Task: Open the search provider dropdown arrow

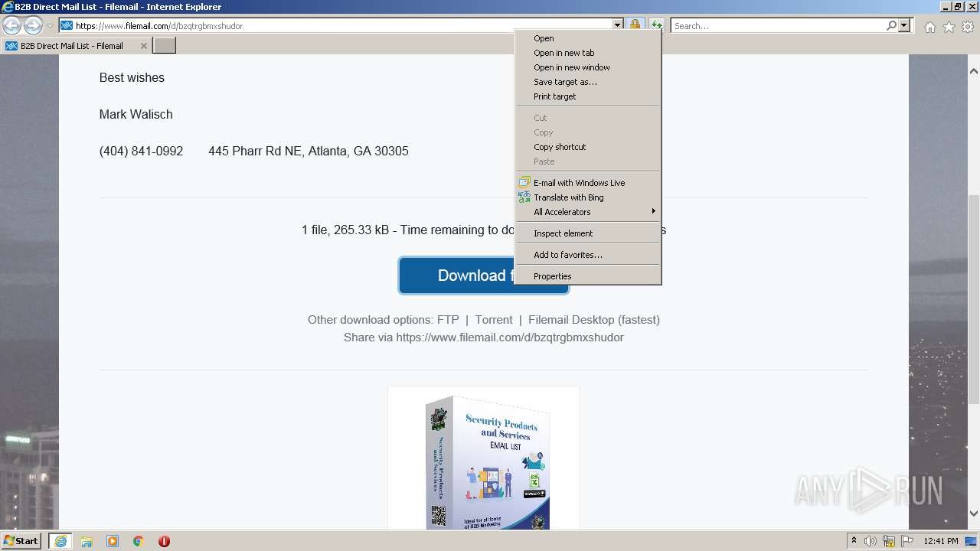Action: point(904,25)
